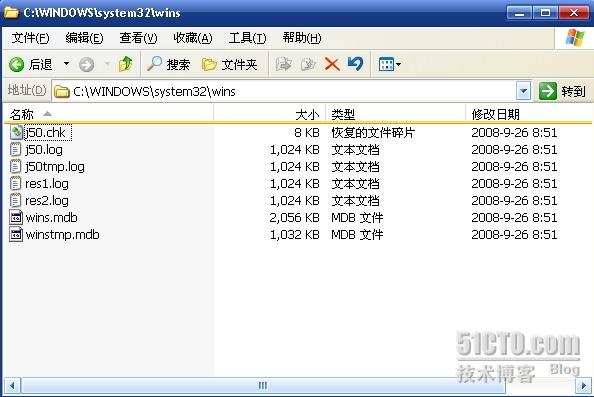Toggle the Folders (文件夹) pane button
The width and height of the screenshot is (594, 397).
coord(230,64)
